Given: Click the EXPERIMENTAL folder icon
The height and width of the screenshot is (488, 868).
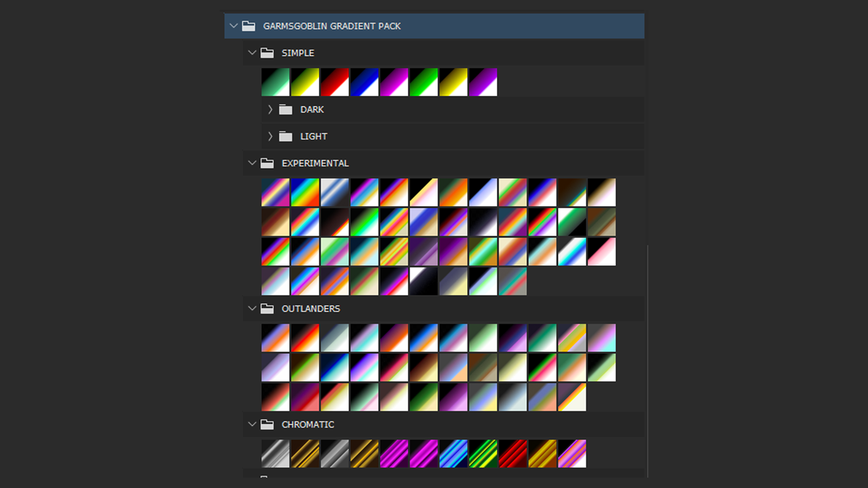Looking at the screenshot, I should 267,163.
